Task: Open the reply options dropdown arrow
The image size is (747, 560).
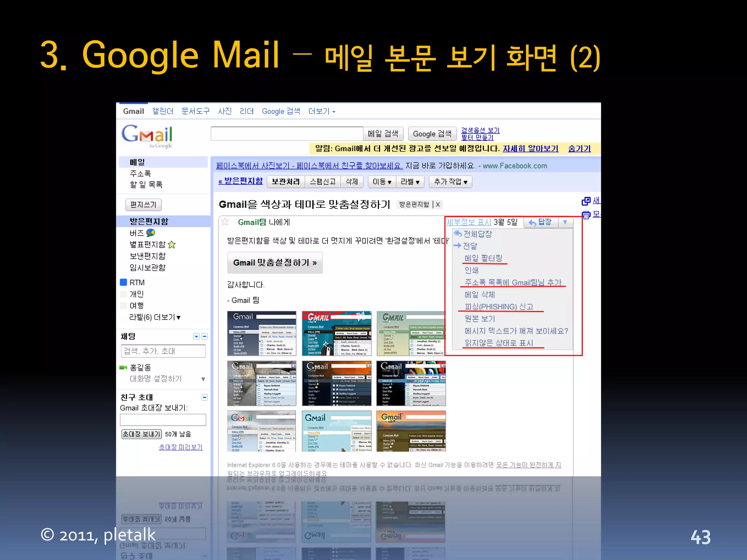Action: tap(565, 222)
